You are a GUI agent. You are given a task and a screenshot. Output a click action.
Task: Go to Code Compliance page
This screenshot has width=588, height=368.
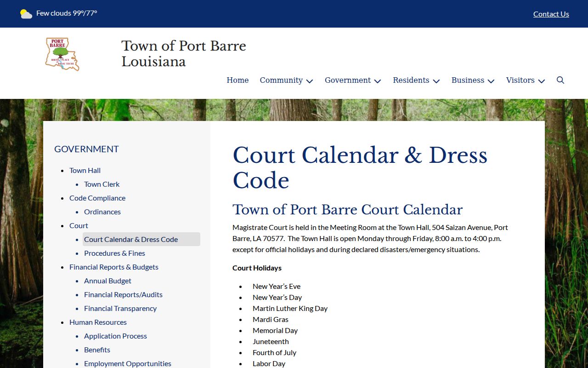(x=97, y=198)
